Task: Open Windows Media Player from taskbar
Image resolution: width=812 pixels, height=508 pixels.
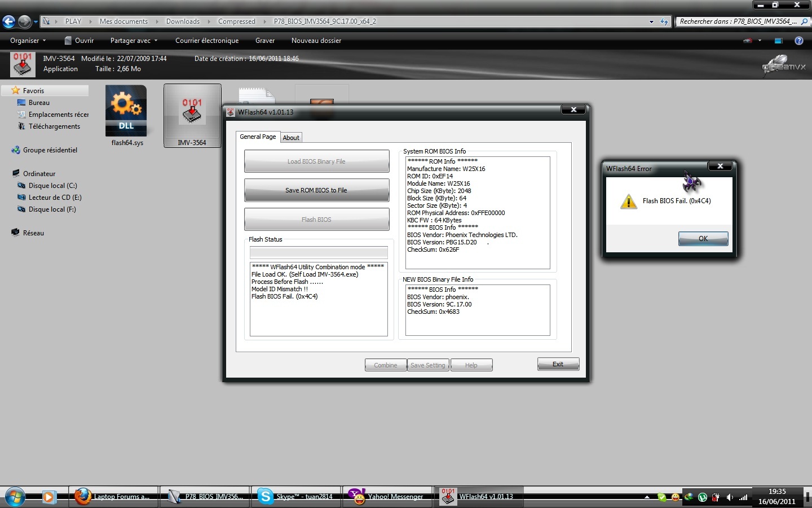Action: (x=49, y=497)
